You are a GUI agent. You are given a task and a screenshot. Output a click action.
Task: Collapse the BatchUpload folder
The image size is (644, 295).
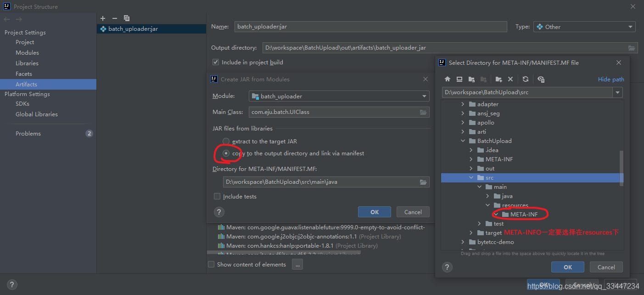click(x=463, y=141)
